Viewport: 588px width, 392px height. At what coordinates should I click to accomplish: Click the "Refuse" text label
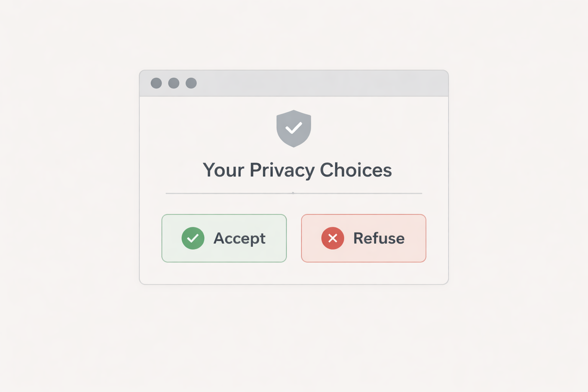click(379, 238)
